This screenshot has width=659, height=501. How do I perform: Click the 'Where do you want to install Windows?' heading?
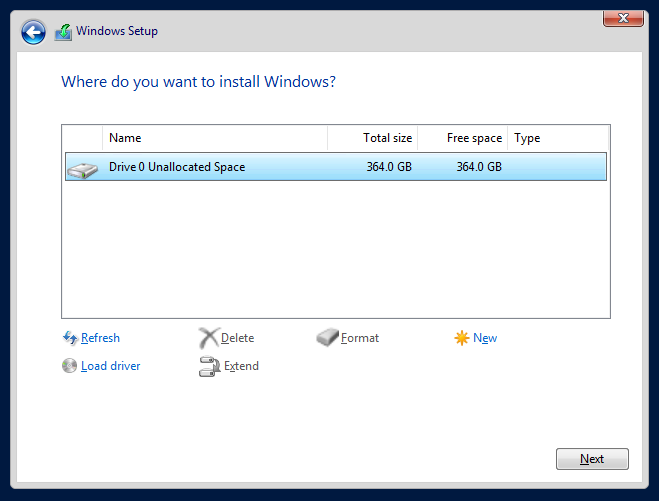click(x=198, y=82)
